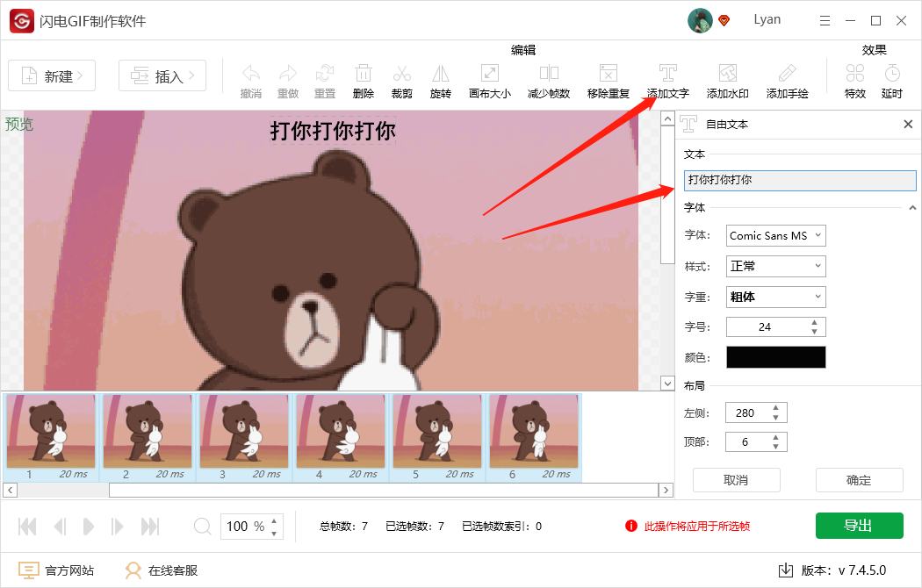Open Canvas Size (画布大小) tool
This screenshot has height=588, width=922.
[490, 74]
